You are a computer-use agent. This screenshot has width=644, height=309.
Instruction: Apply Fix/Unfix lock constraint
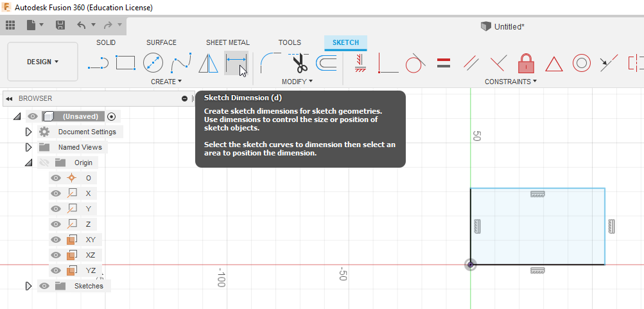pyautogui.click(x=526, y=63)
